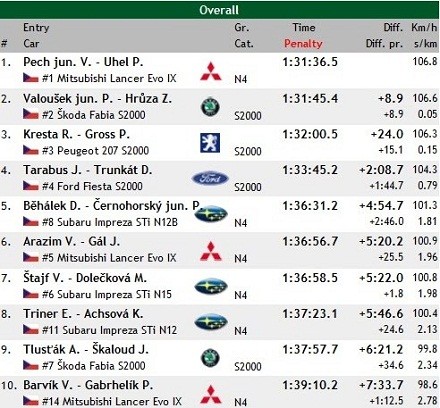440x408 pixels.
Task: Open the Kresta R. - Gross P. entry
Action: 76,134
